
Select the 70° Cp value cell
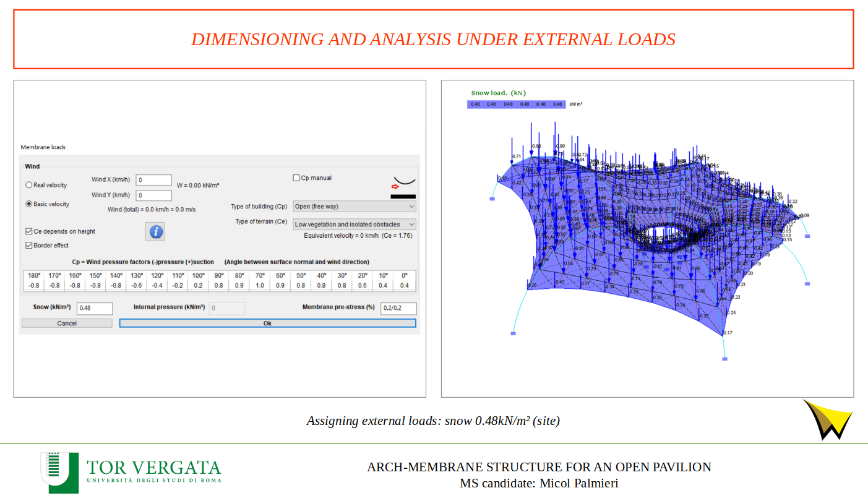click(260, 285)
